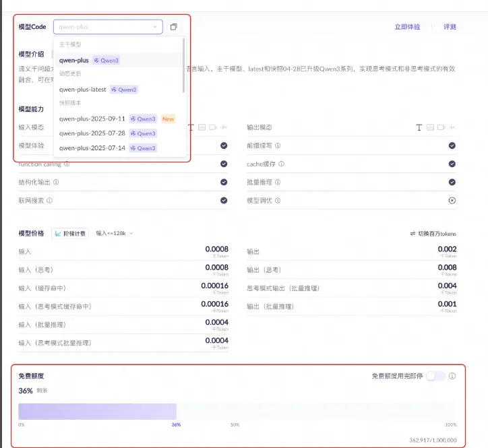Click info icon beside function calling
The width and height of the screenshot is (488, 448).
point(67,164)
